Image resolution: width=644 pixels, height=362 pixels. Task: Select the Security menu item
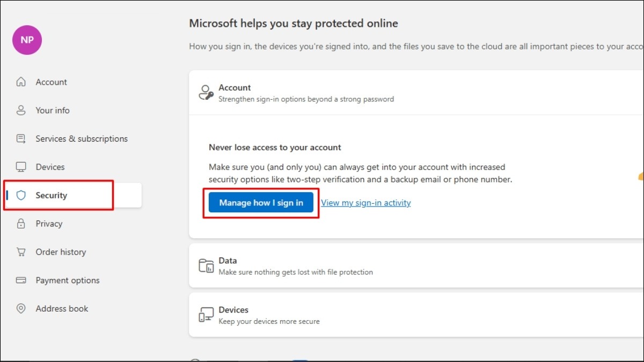click(x=73, y=195)
